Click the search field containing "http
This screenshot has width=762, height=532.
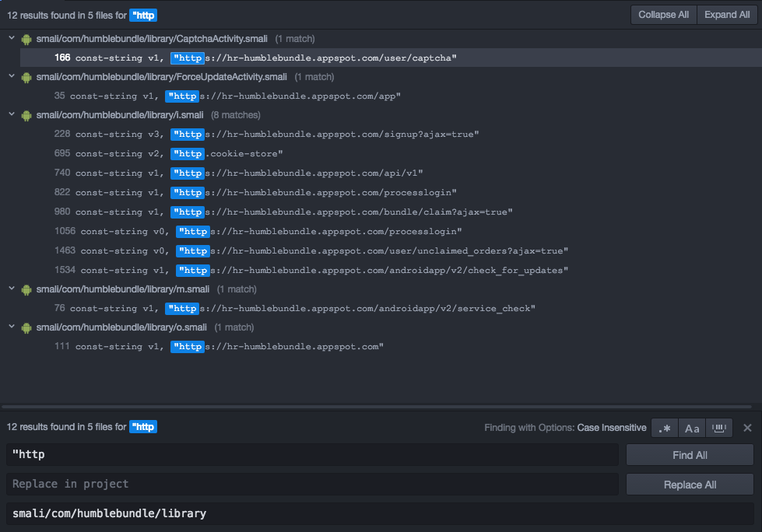[311, 454]
